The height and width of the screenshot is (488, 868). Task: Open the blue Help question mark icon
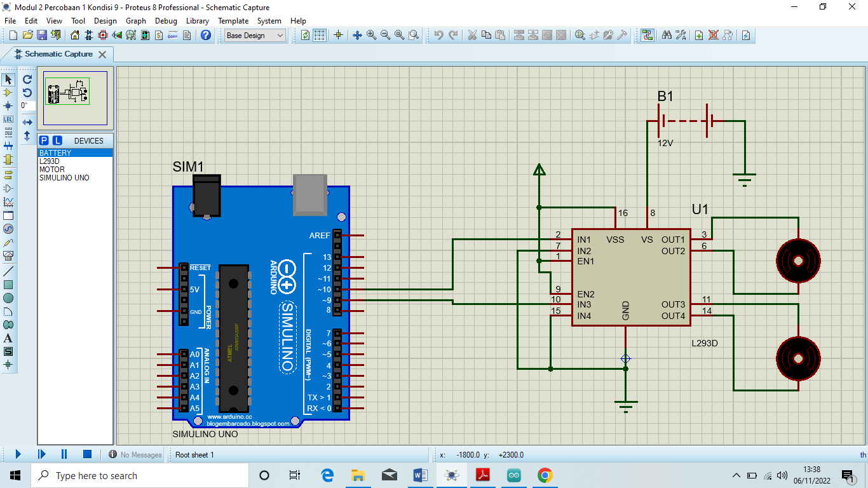(206, 36)
